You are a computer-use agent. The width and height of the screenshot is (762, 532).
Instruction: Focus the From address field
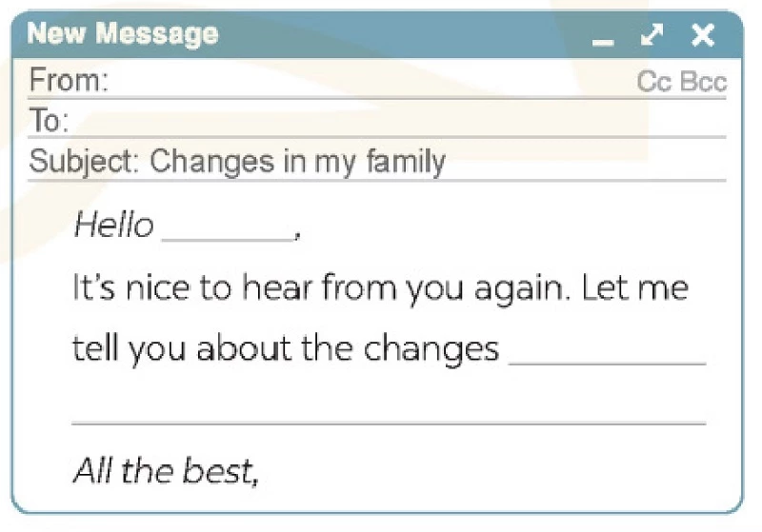(x=371, y=82)
